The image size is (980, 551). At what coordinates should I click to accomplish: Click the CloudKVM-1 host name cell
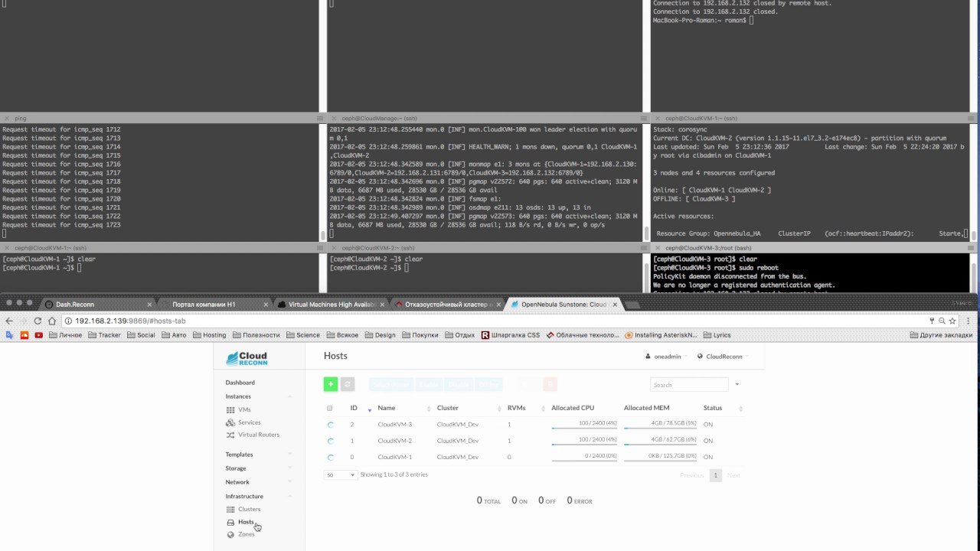394,457
